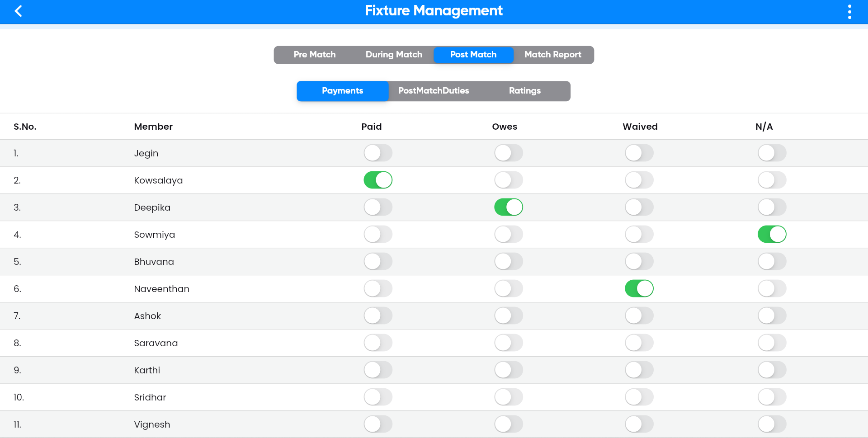868x438 pixels.
Task: Open the PostMatchDuties sub-tab
Action: click(x=433, y=91)
